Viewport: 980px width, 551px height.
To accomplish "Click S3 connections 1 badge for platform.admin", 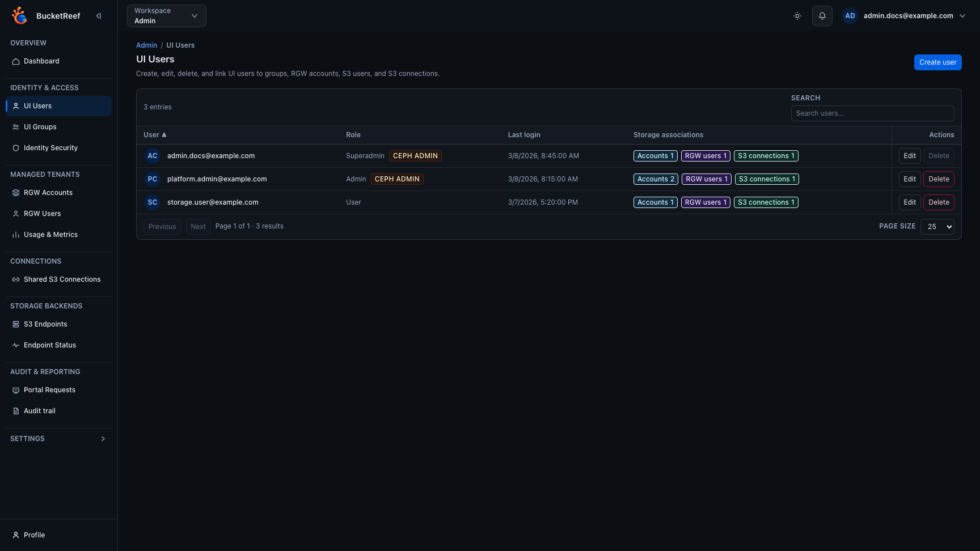I will (767, 179).
